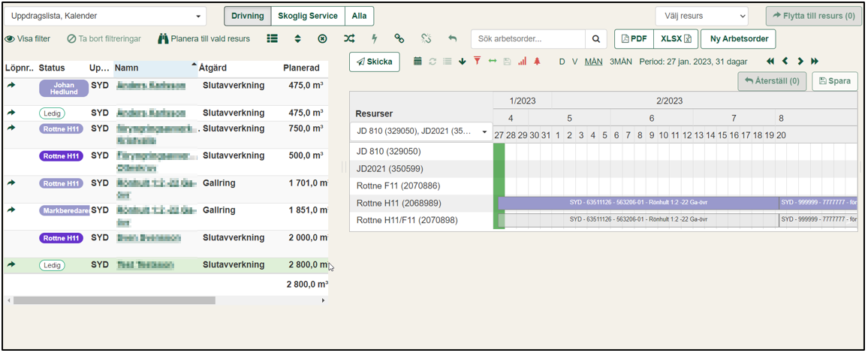This screenshot has width=868, height=353.
Task: Click the red bar chart icon
Action: 522,62
